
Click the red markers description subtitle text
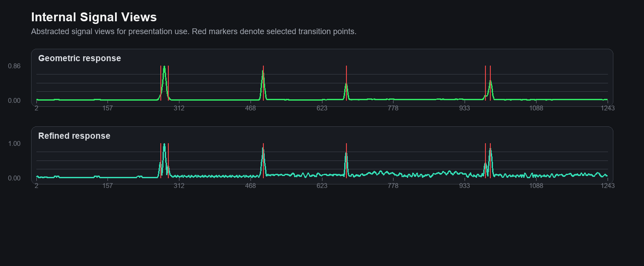[194, 31]
